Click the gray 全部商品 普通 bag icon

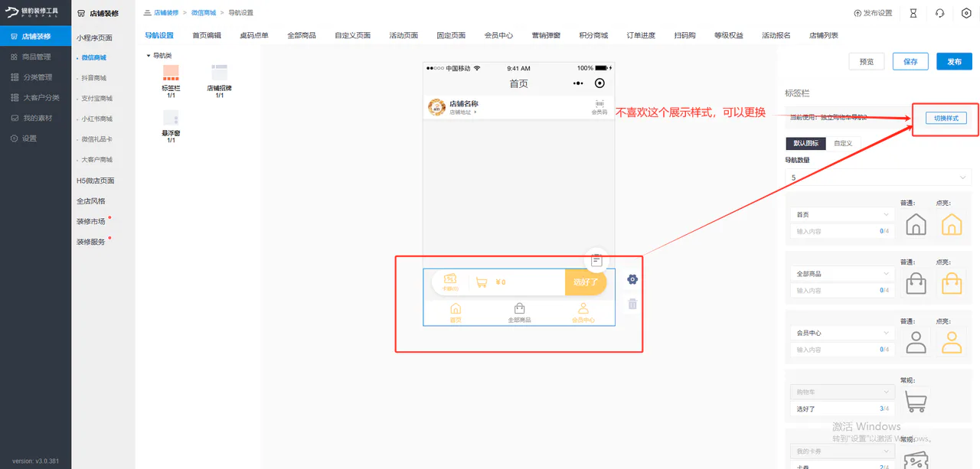[916, 283]
